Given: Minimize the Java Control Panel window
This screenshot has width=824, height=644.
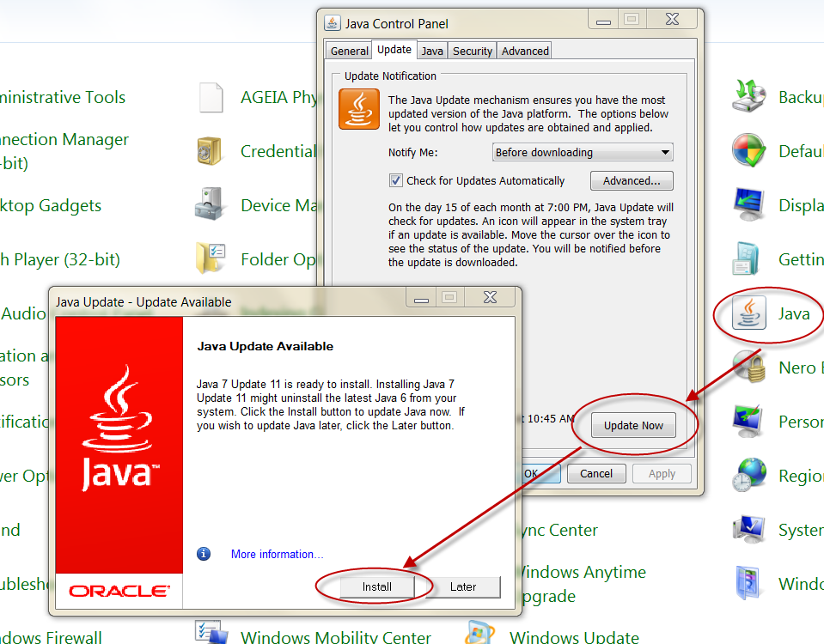Looking at the screenshot, I should (603, 20).
